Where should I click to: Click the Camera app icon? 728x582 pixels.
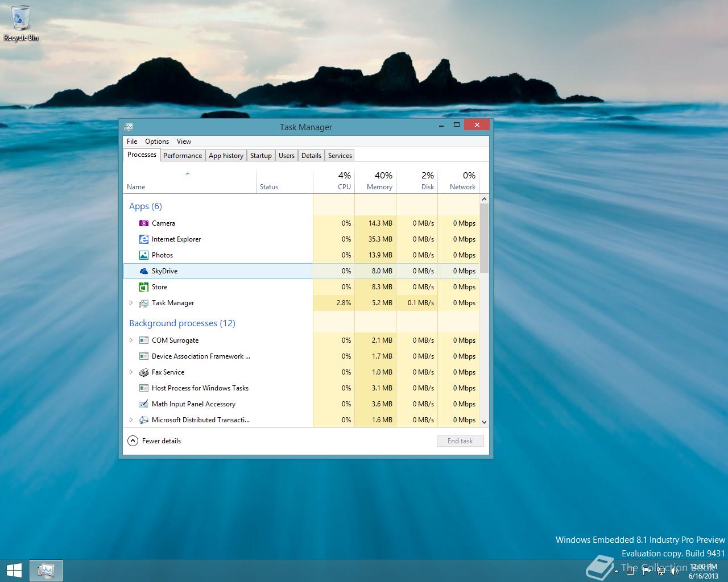[144, 223]
